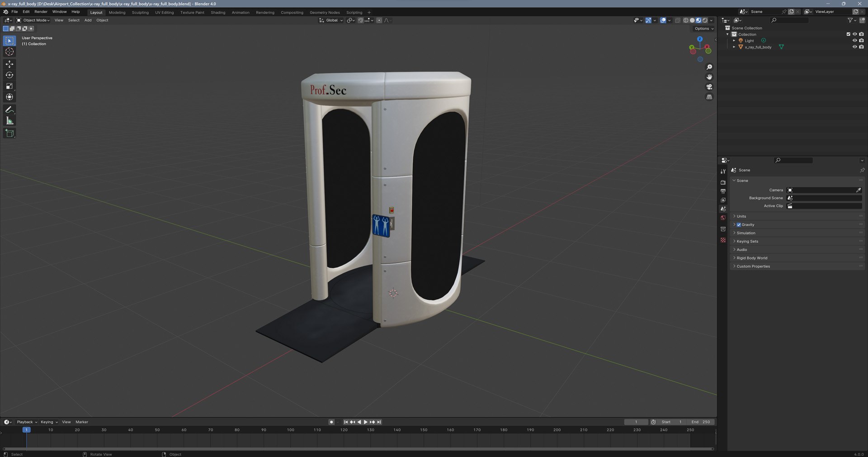Viewport: 868px width, 457px height.
Task: Toggle X-ray transparency mode
Action: pos(677,20)
